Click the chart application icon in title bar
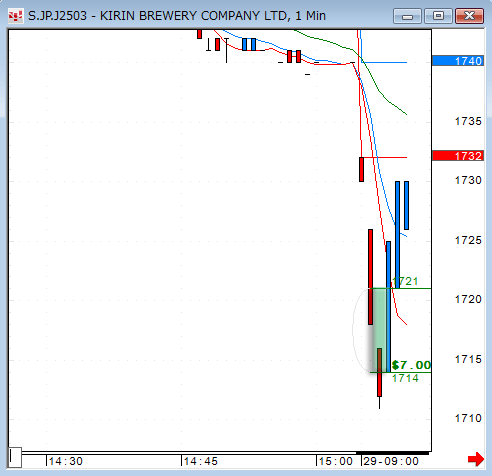The width and height of the screenshot is (492, 476). 16,16
